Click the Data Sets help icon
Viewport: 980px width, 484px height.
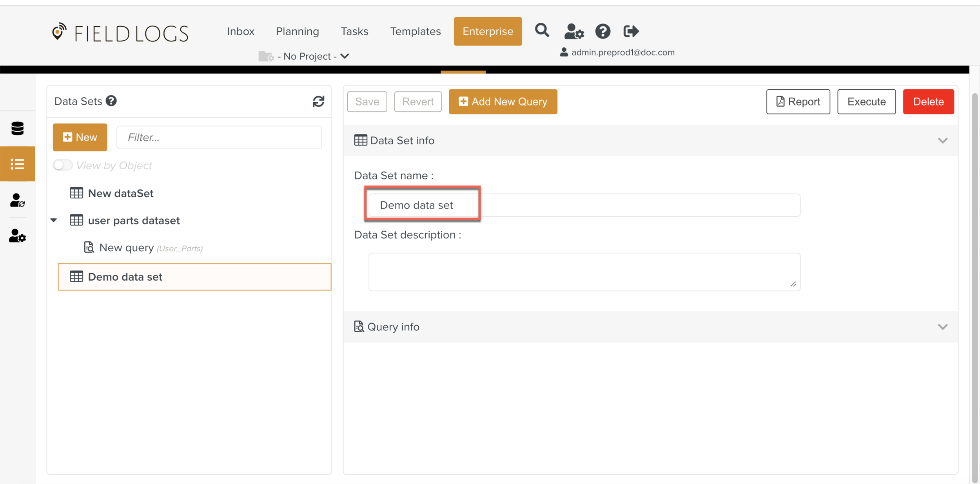[111, 101]
